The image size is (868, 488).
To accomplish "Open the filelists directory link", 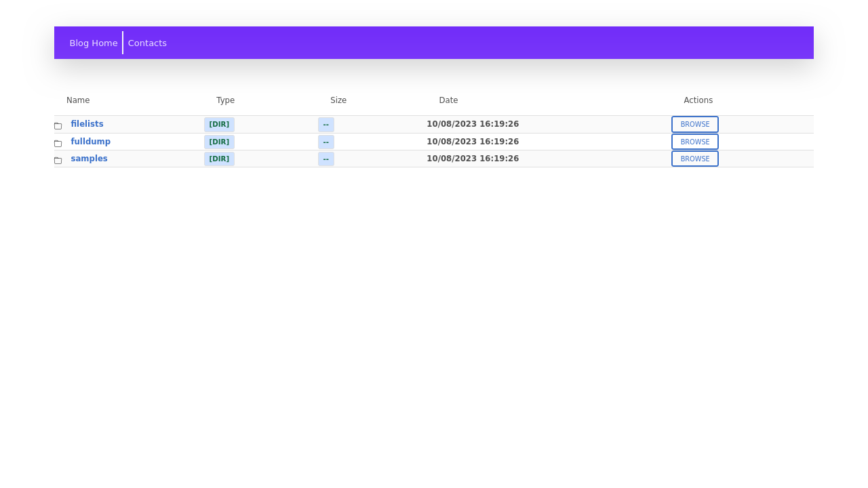I will point(87,124).
